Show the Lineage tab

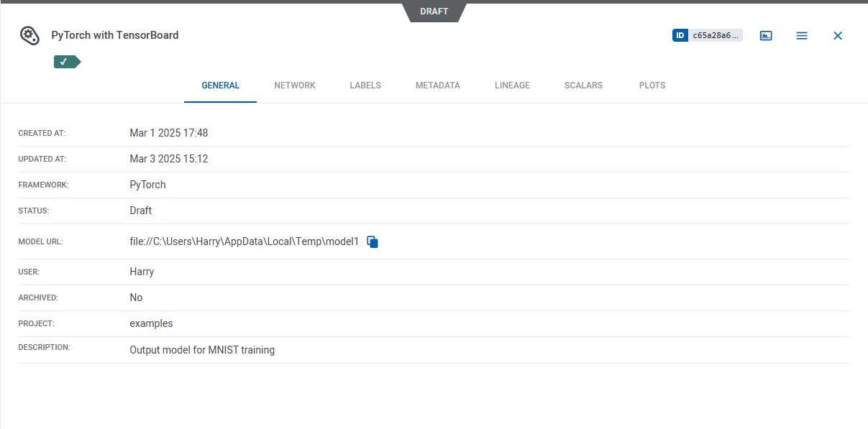(x=512, y=86)
